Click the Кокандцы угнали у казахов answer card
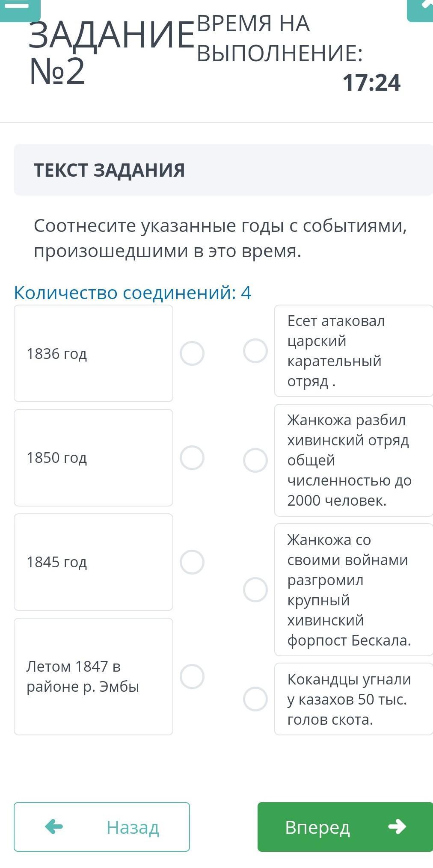This screenshot has width=433, height=868. 353,699
